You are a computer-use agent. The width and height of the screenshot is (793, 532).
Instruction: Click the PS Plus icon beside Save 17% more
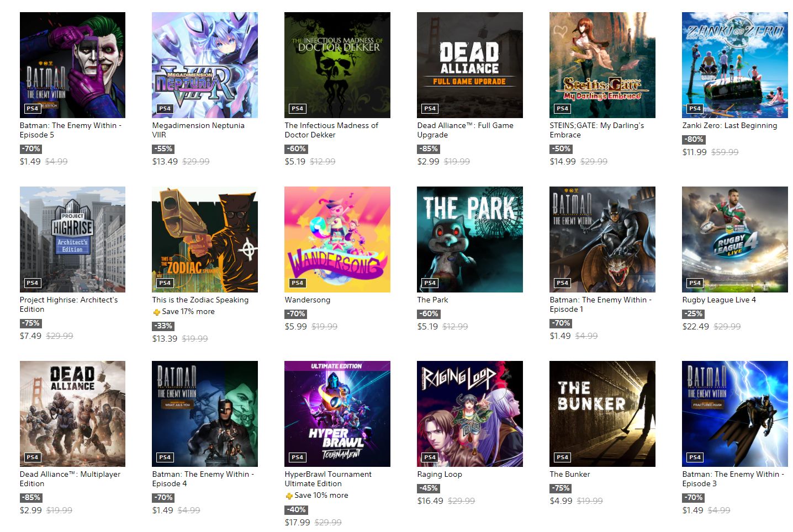pyautogui.click(x=156, y=312)
